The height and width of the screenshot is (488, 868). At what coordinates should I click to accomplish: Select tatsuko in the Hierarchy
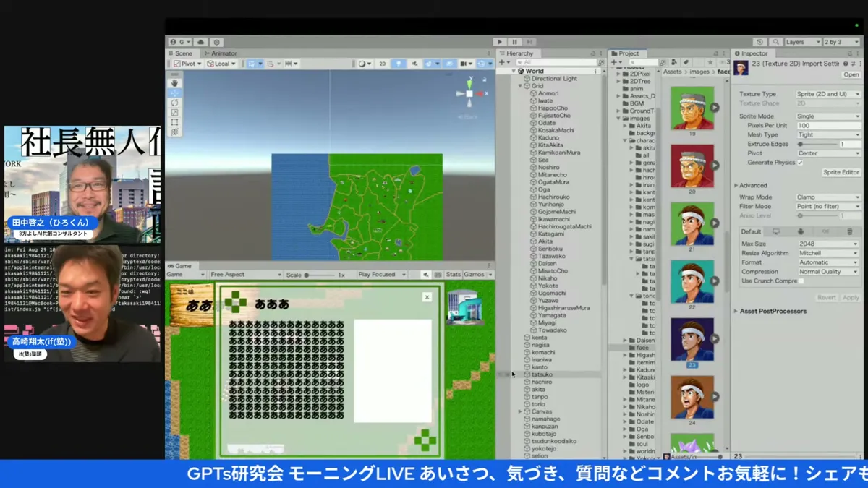tap(542, 374)
